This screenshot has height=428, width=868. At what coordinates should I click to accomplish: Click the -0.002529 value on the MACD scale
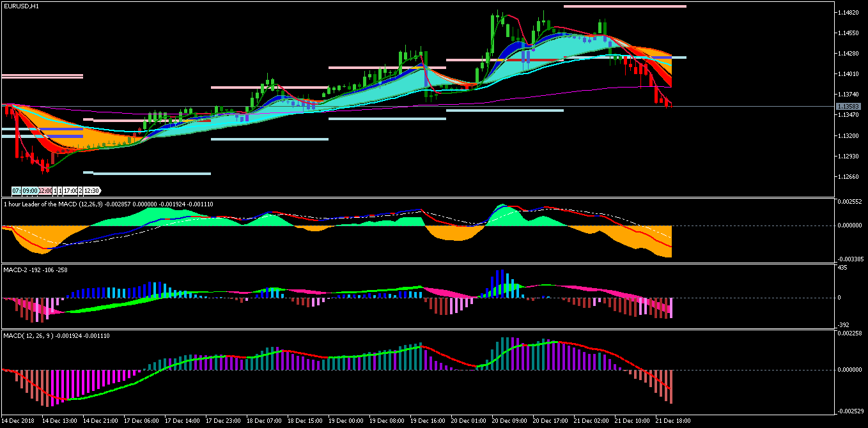pos(849,411)
